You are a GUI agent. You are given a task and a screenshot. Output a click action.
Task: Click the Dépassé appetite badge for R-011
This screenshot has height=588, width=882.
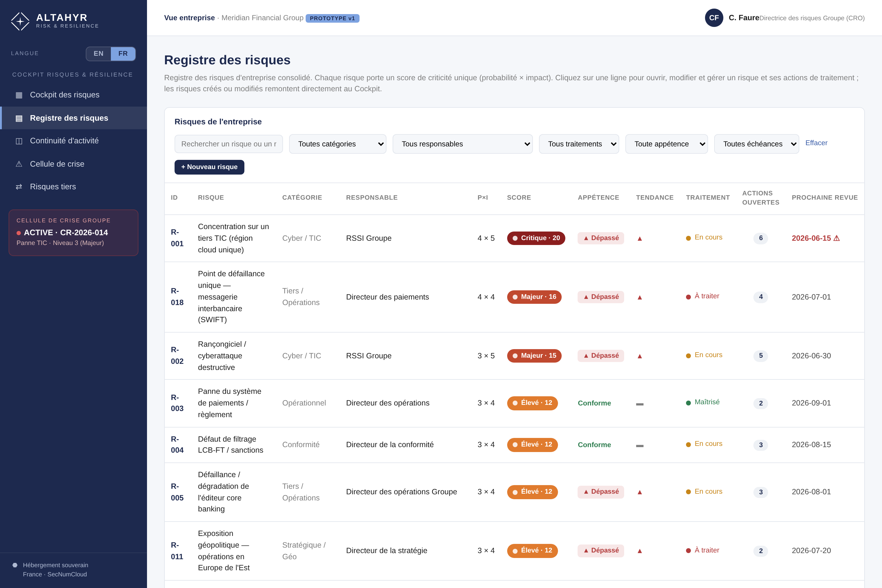[601, 551]
